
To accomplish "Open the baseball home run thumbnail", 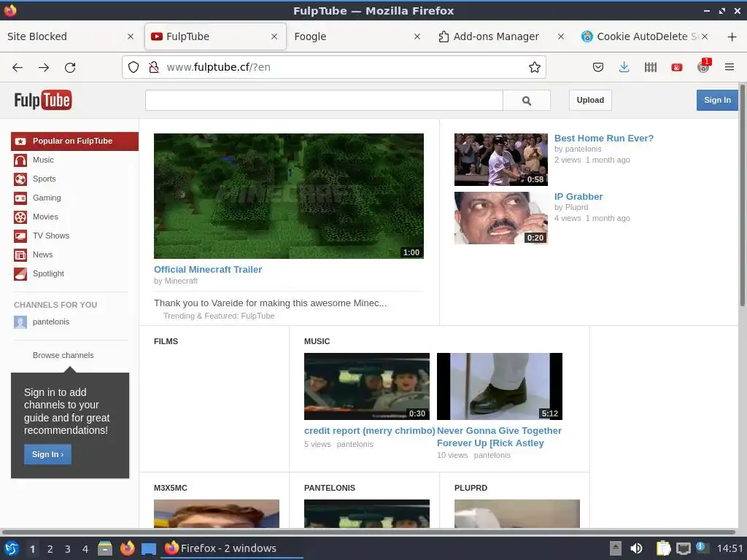I will click(x=500, y=160).
